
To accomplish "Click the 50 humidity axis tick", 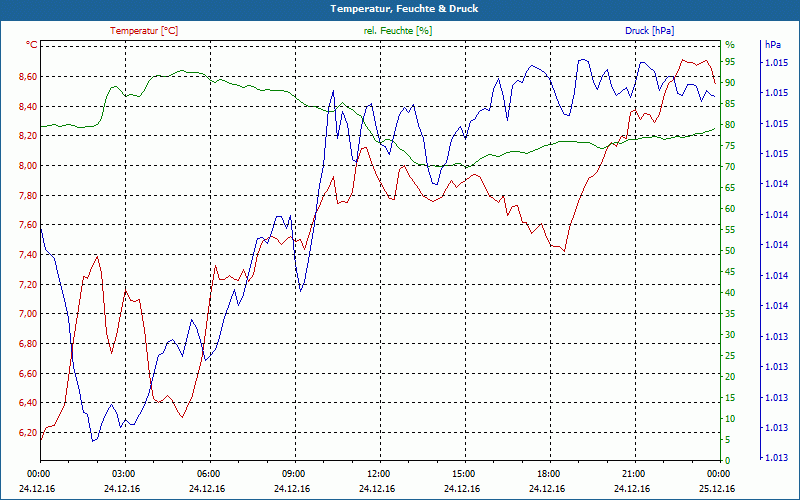I will 730,251.
